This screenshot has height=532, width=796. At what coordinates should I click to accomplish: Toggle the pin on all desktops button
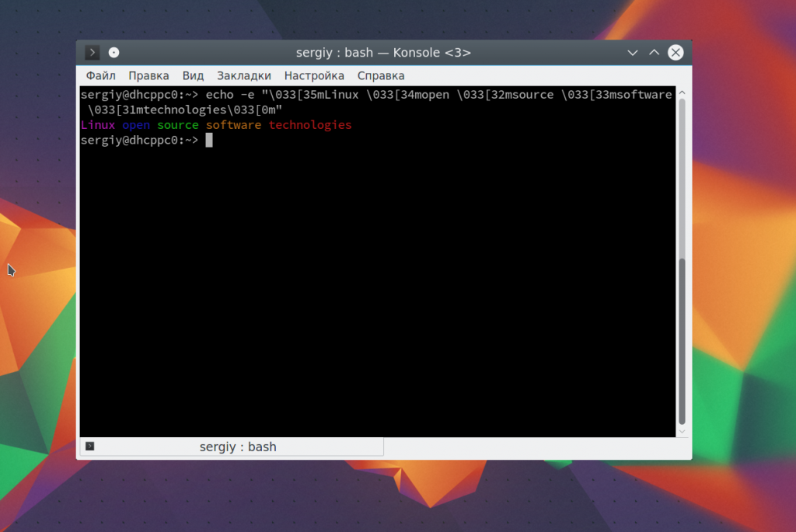[x=114, y=53]
